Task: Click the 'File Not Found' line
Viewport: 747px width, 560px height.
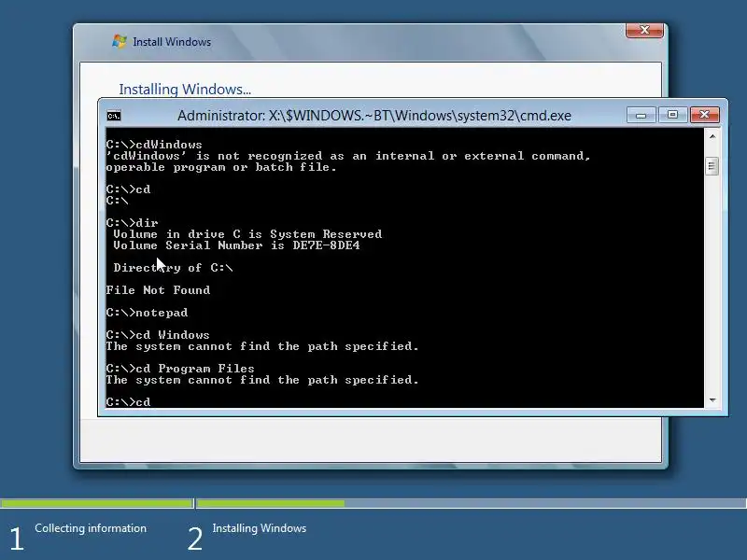Action: (158, 290)
